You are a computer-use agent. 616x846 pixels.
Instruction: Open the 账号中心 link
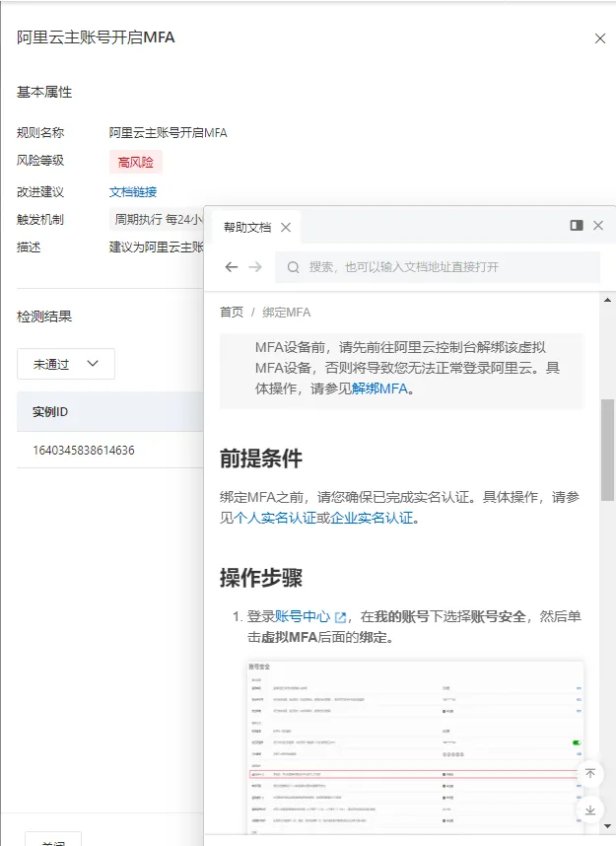303,616
